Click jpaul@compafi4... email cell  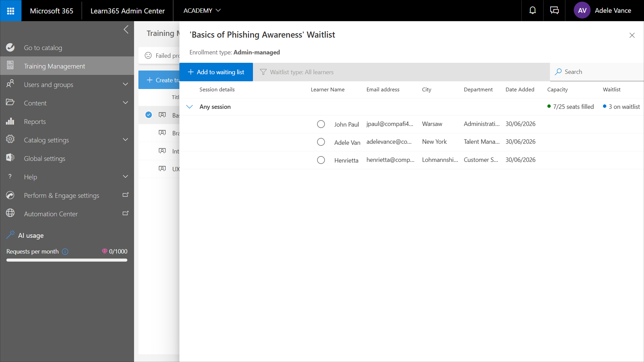tap(390, 124)
